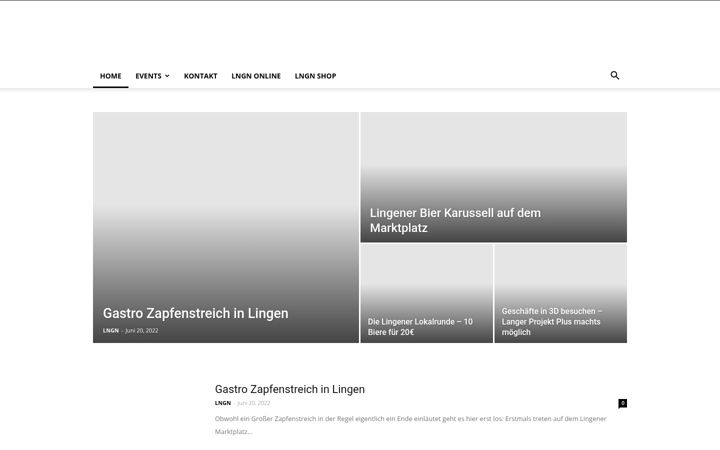Open the search magnifier icon
Image resolution: width=720 pixels, height=450 pixels.
click(614, 75)
